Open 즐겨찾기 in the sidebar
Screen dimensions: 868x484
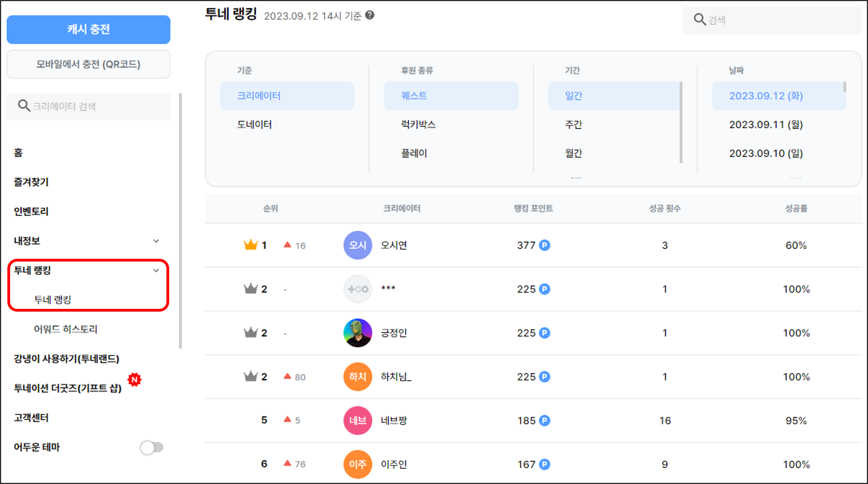31,182
